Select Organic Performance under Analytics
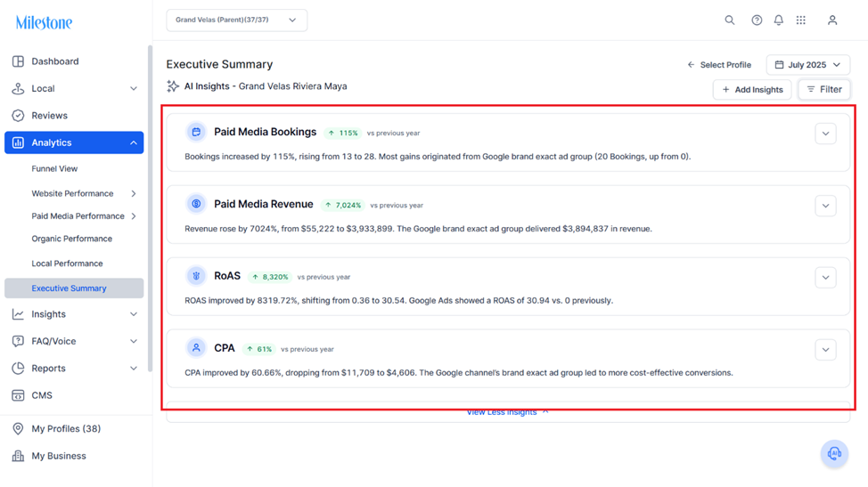 [72, 239]
